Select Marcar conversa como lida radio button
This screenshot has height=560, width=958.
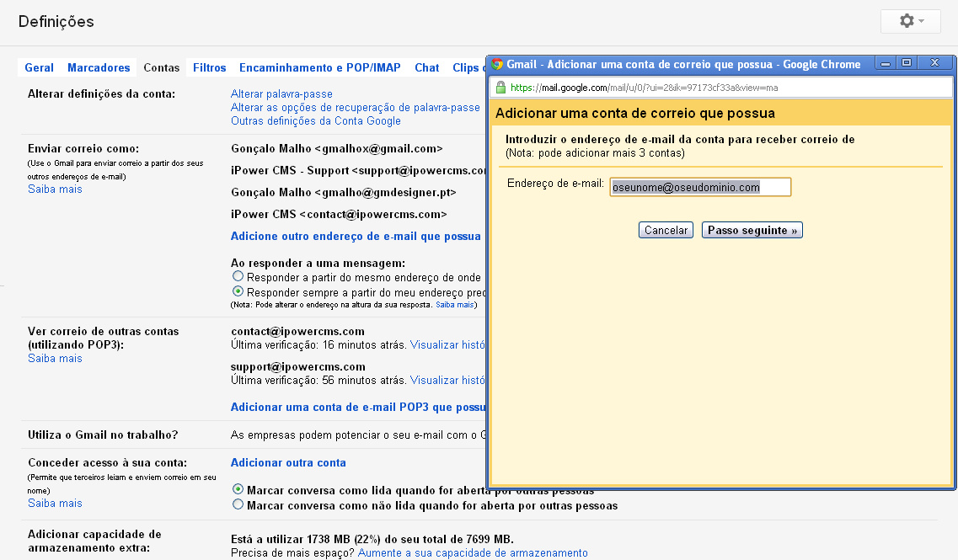pos(238,489)
